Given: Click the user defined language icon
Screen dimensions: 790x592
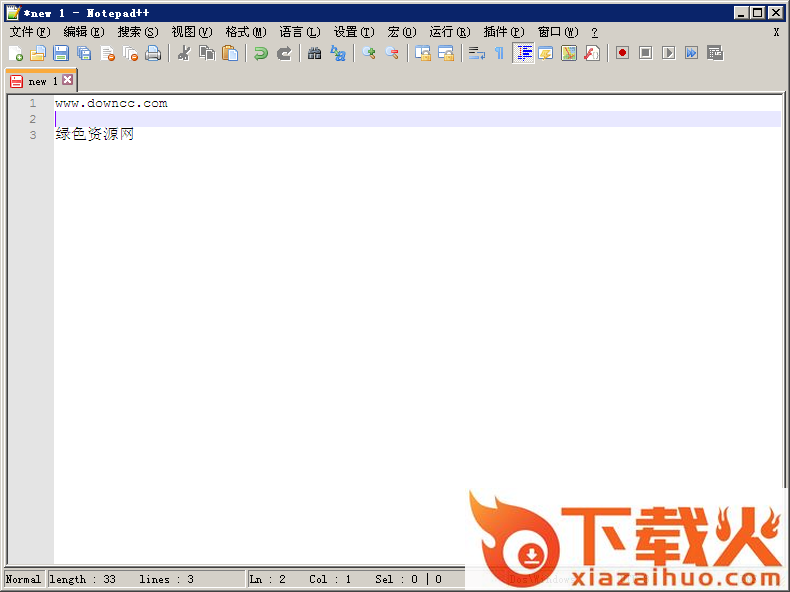Looking at the screenshot, I should pyautogui.click(x=546, y=53).
